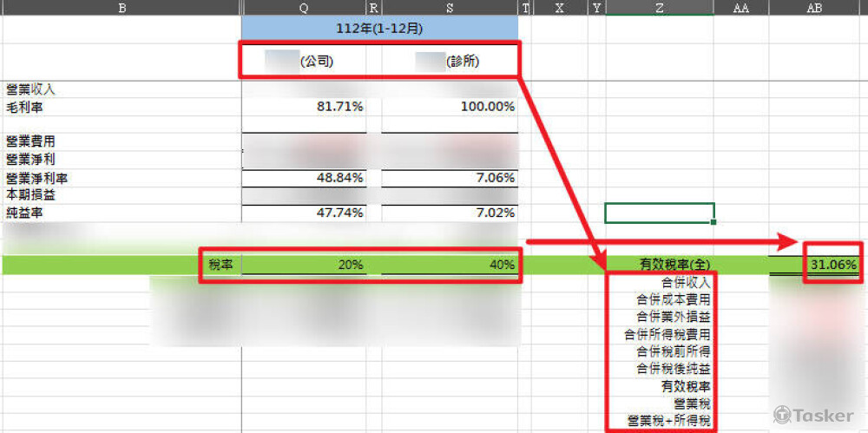Click the 48.84% operating margin cell
The image size is (868, 433).
click(x=304, y=177)
